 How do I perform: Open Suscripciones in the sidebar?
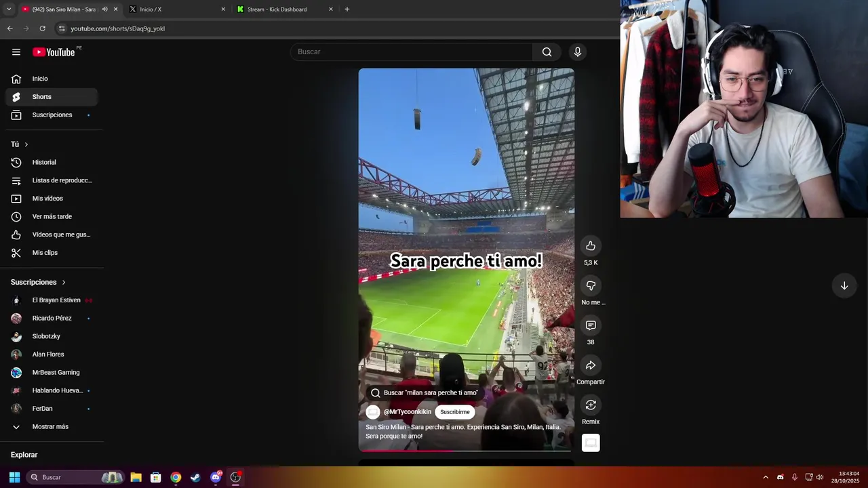(52, 115)
